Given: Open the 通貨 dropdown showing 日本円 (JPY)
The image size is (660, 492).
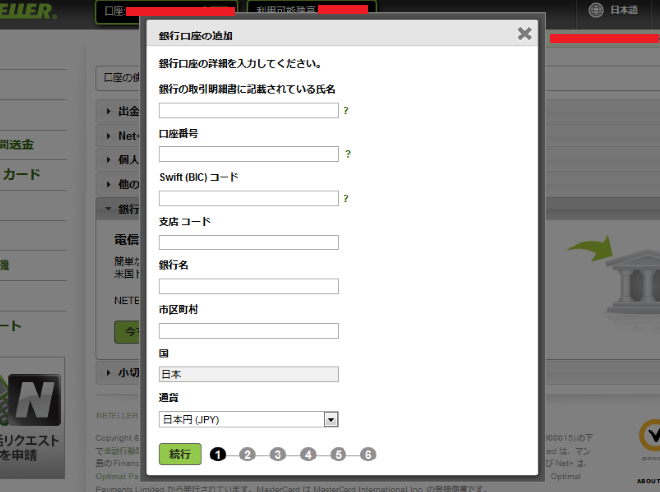Looking at the screenshot, I should [x=249, y=419].
